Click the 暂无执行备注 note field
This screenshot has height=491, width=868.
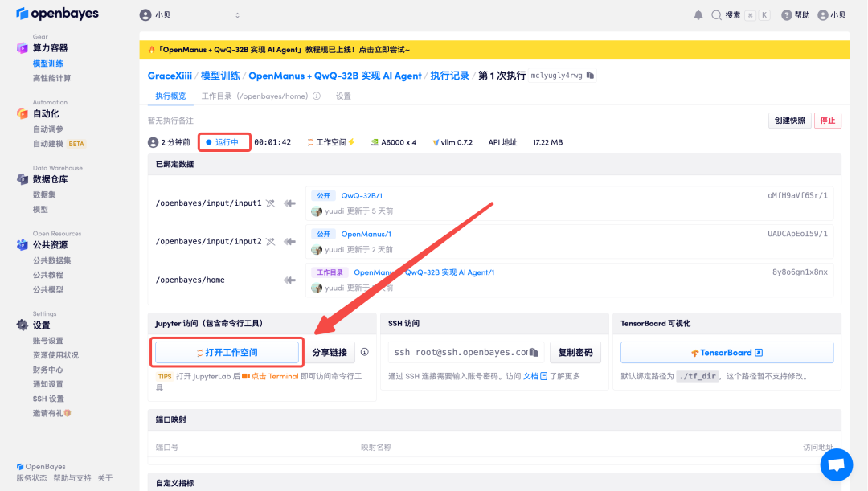170,121
